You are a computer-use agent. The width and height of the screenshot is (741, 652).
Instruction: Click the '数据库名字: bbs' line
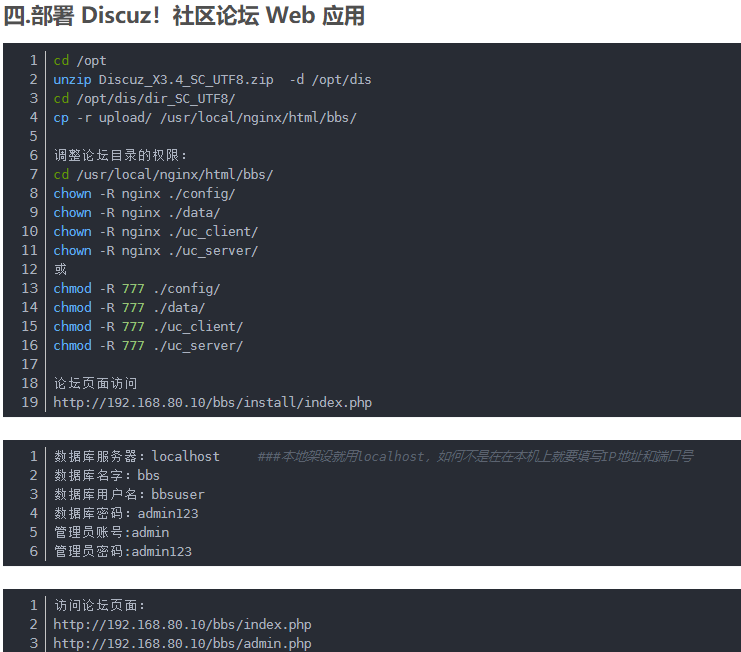(106, 475)
